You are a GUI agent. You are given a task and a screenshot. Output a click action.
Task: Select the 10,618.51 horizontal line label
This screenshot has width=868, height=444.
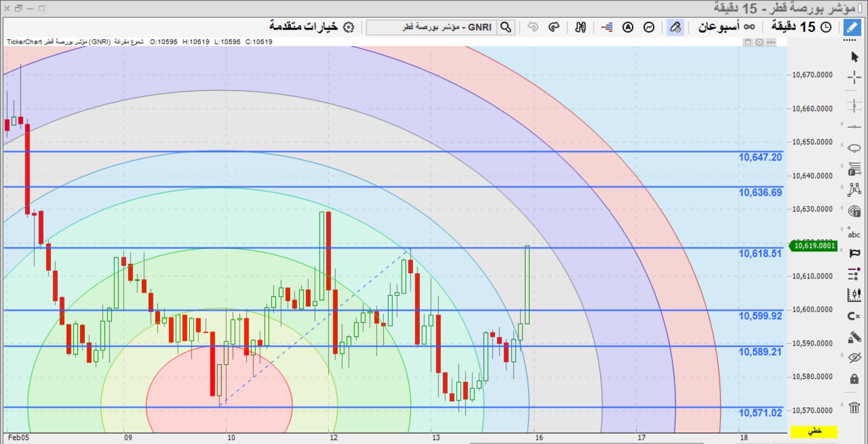tap(760, 254)
